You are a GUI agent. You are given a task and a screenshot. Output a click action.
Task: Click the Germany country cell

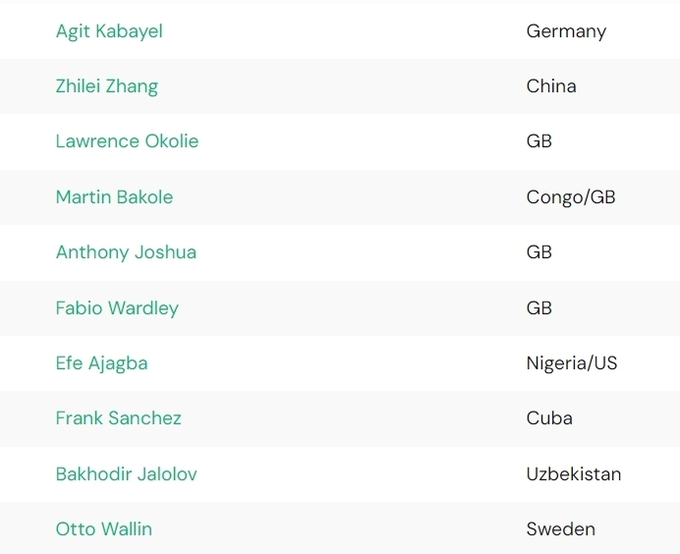[566, 31]
